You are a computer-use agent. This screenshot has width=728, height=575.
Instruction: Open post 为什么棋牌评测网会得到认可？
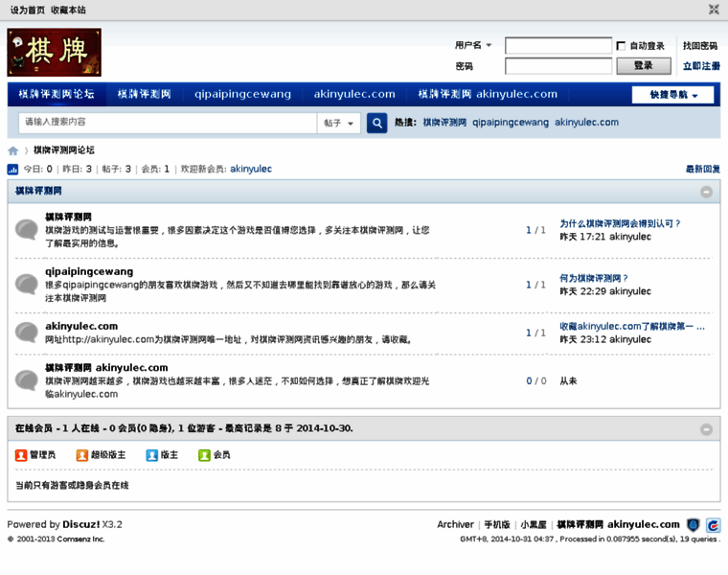click(620, 223)
